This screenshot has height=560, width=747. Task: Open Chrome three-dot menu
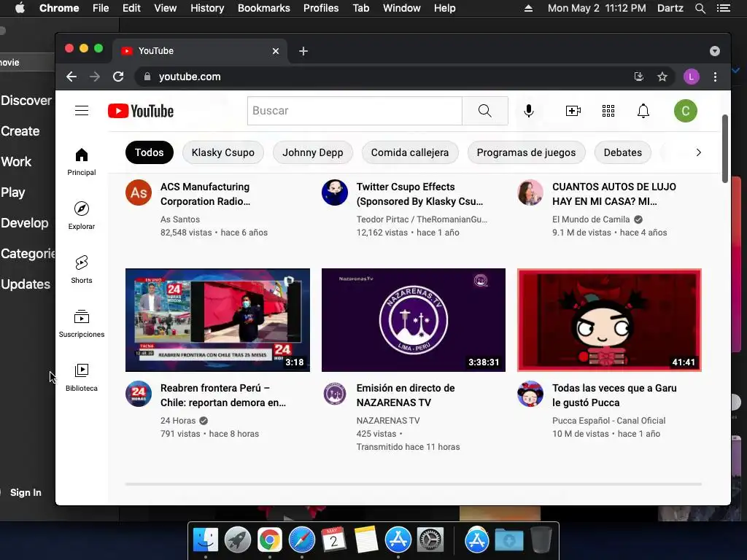(x=715, y=77)
